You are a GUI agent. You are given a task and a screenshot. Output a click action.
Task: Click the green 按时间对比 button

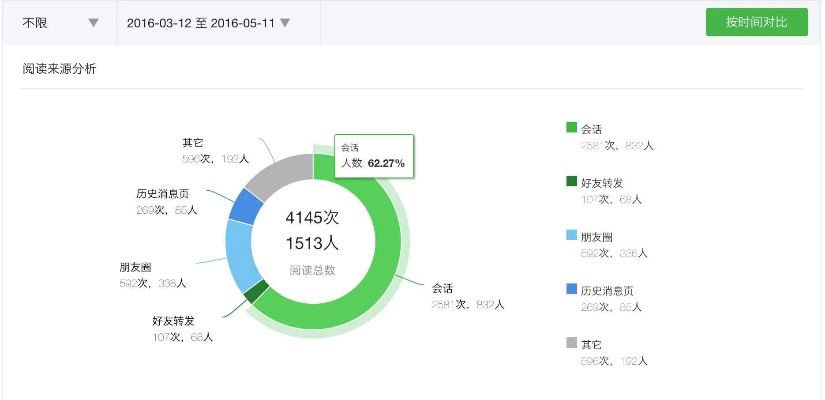(756, 22)
